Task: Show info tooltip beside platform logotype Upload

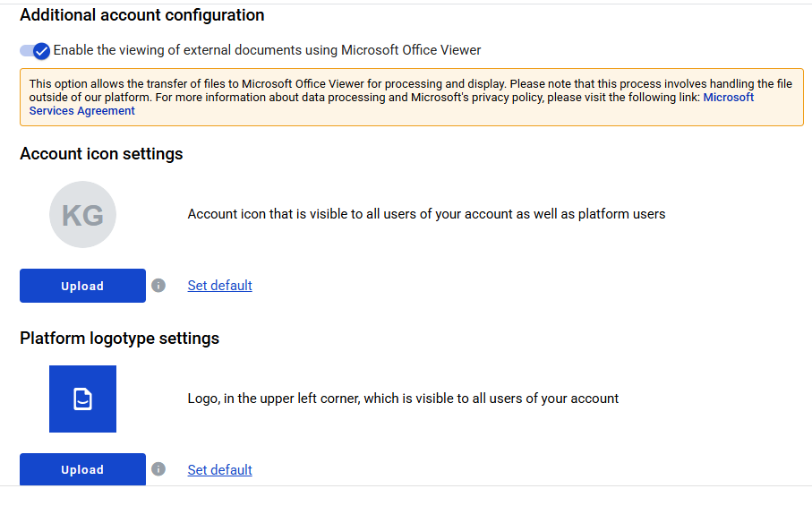Action: pos(158,469)
